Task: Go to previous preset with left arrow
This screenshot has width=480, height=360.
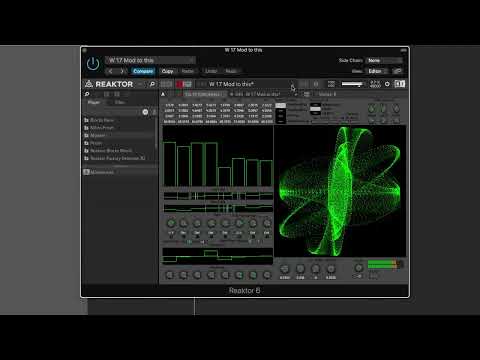Action: coord(110,71)
